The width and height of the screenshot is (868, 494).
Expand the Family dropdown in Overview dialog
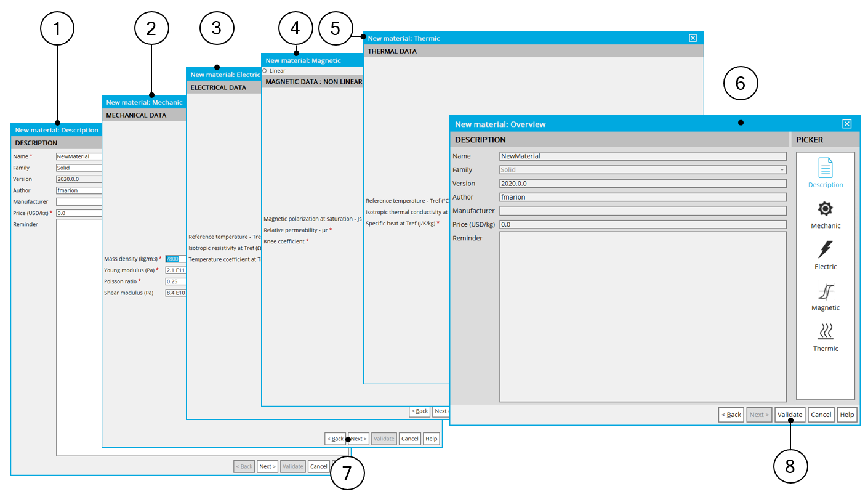782,170
